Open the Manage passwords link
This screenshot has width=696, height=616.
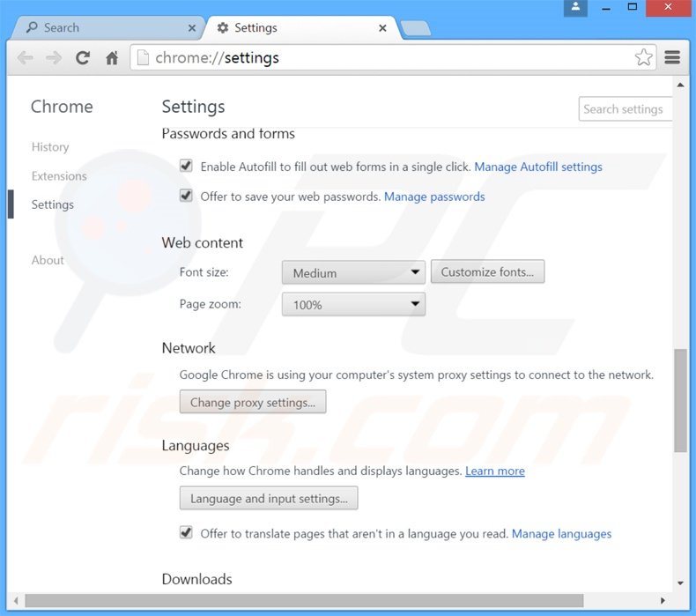[x=434, y=197]
